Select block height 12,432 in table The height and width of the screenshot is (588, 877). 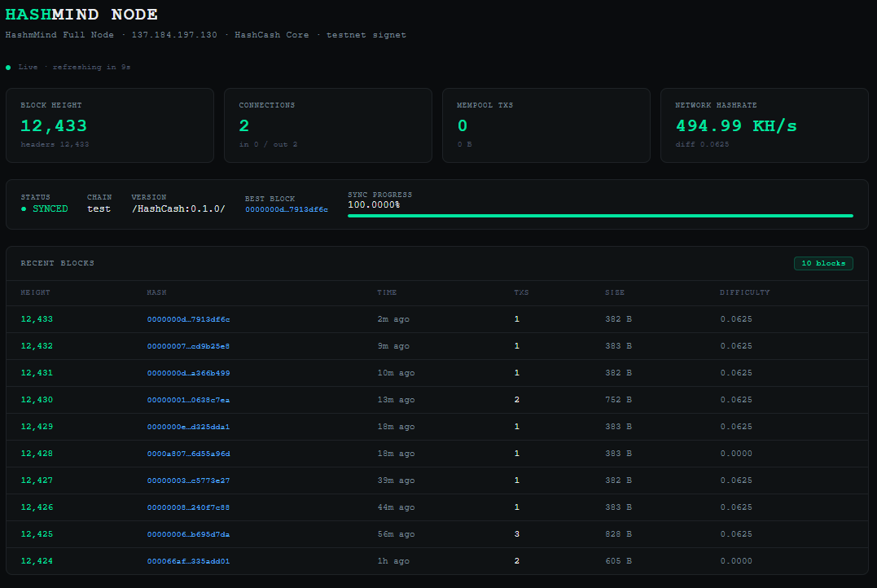coord(37,346)
